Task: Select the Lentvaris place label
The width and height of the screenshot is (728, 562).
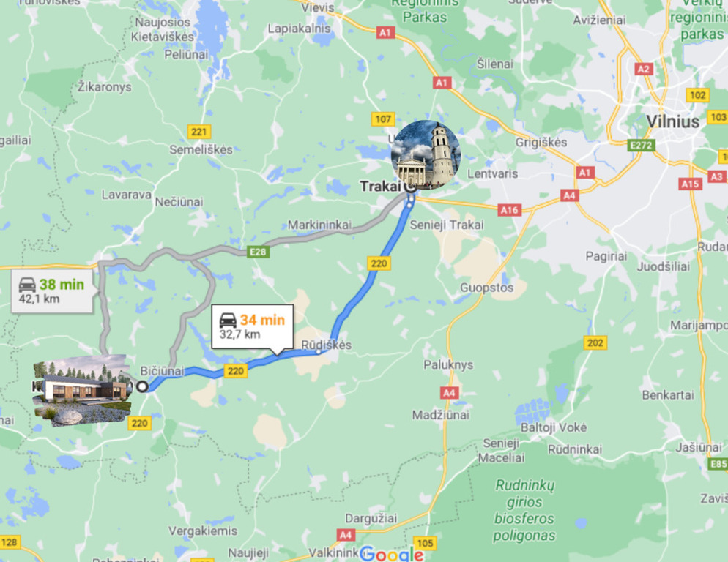Action: coord(493,174)
